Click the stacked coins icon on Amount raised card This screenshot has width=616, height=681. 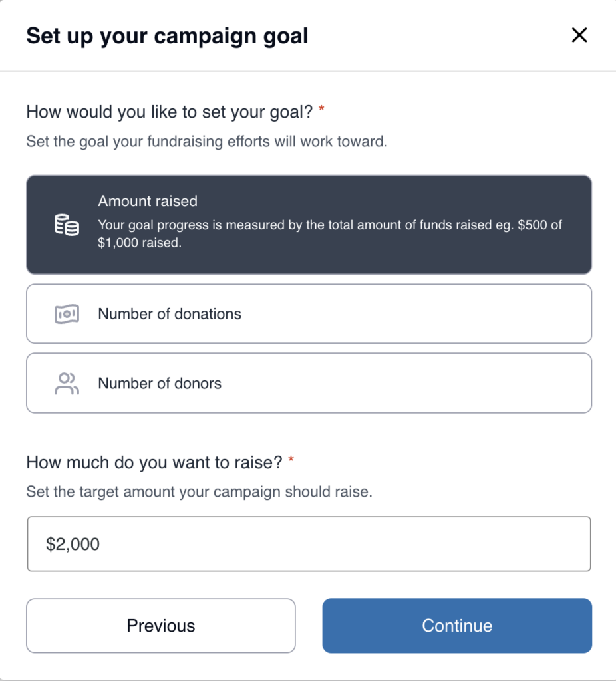tap(66, 224)
